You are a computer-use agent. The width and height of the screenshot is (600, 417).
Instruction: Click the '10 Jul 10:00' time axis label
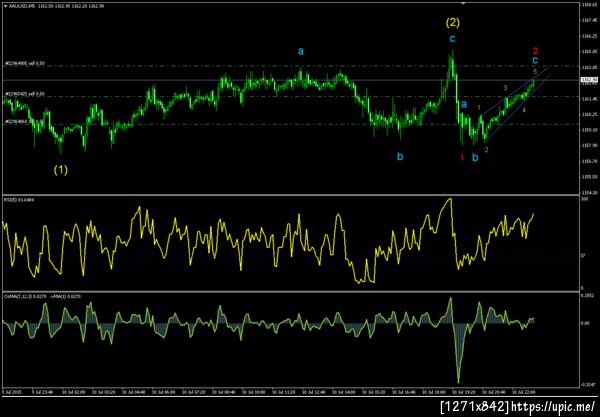click(253, 392)
